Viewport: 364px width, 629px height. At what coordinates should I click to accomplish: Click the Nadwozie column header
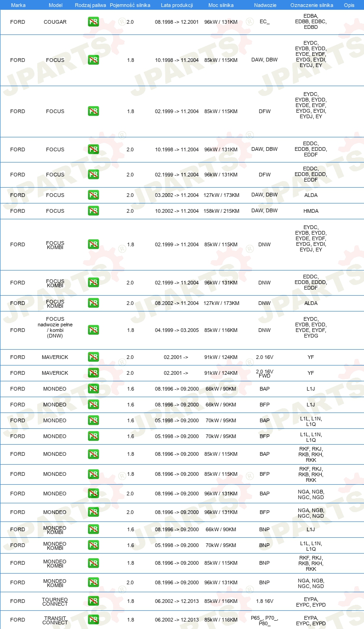click(x=264, y=5)
